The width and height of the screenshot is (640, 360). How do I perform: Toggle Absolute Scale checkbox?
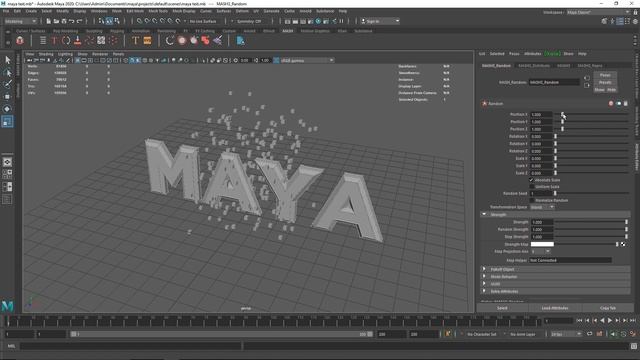point(531,180)
